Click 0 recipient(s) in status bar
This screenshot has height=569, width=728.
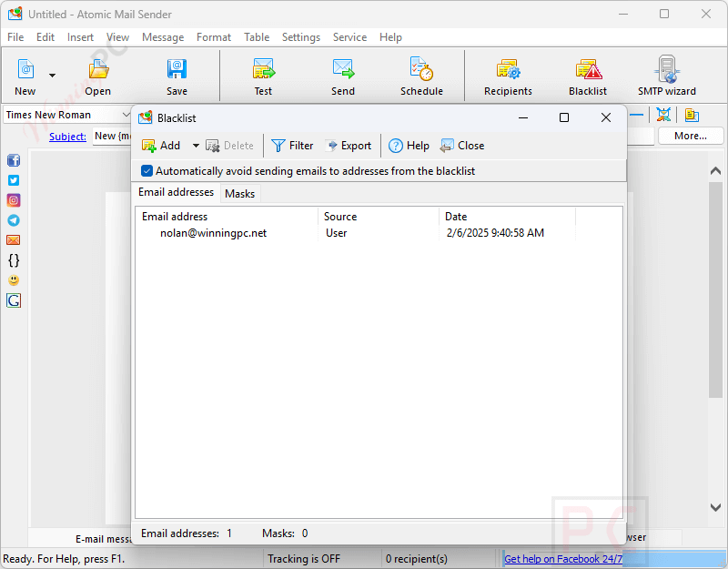[417, 559]
